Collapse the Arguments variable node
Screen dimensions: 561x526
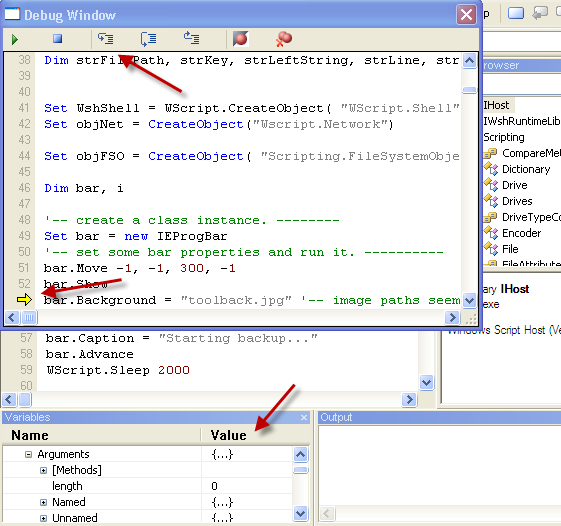click(28, 454)
